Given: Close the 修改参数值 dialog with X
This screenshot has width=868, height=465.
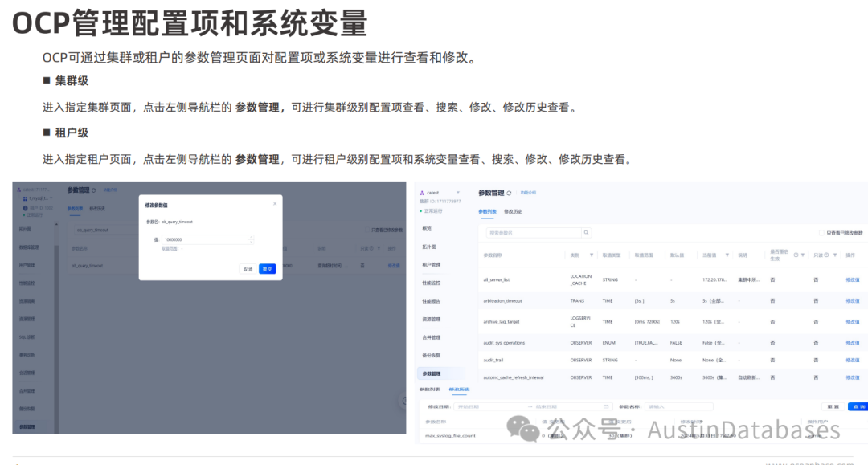Looking at the screenshot, I should tap(275, 203).
